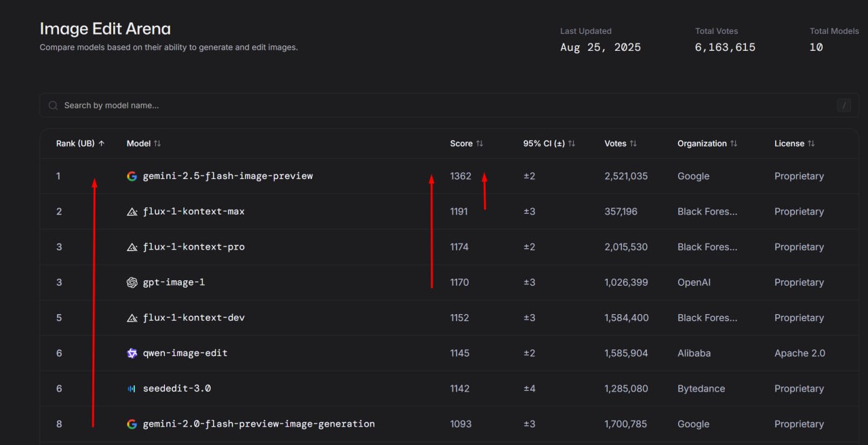Sort table by Organization column header
Screen dimensions: 868x445
[707, 143]
